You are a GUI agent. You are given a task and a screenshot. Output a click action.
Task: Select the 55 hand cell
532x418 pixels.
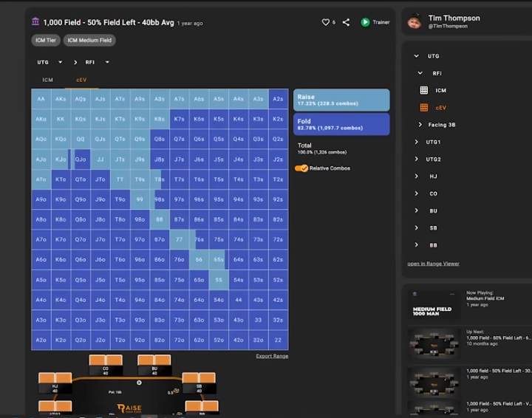click(219, 280)
